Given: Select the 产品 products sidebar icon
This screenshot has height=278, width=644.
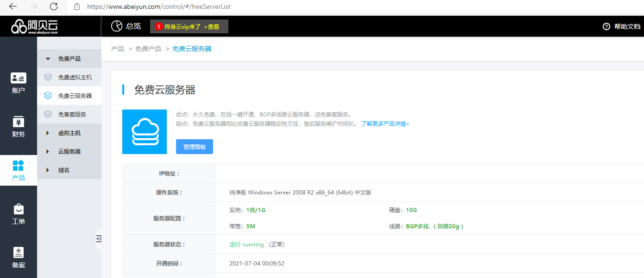Looking at the screenshot, I should pyautogui.click(x=19, y=166).
